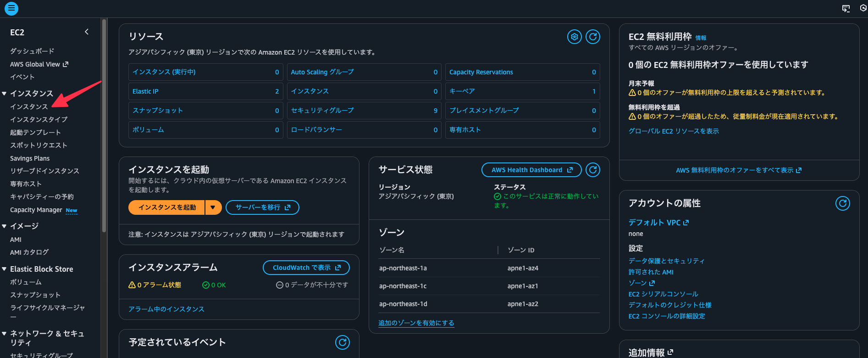Open スナップショット in sidebar
Image resolution: width=868 pixels, height=358 pixels.
click(x=35, y=295)
